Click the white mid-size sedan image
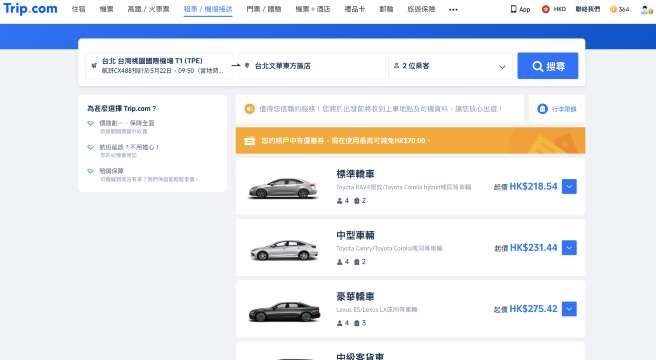 [x=284, y=249]
